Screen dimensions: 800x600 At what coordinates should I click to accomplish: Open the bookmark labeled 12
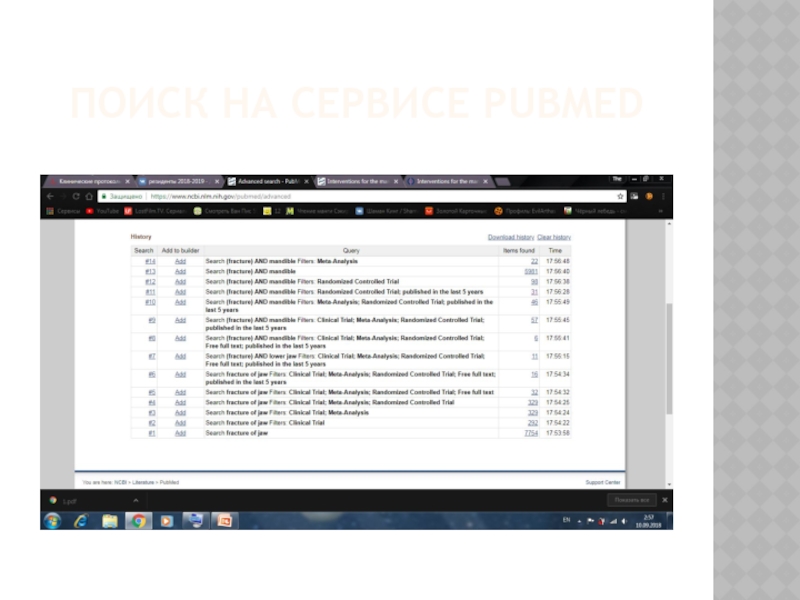(272, 211)
